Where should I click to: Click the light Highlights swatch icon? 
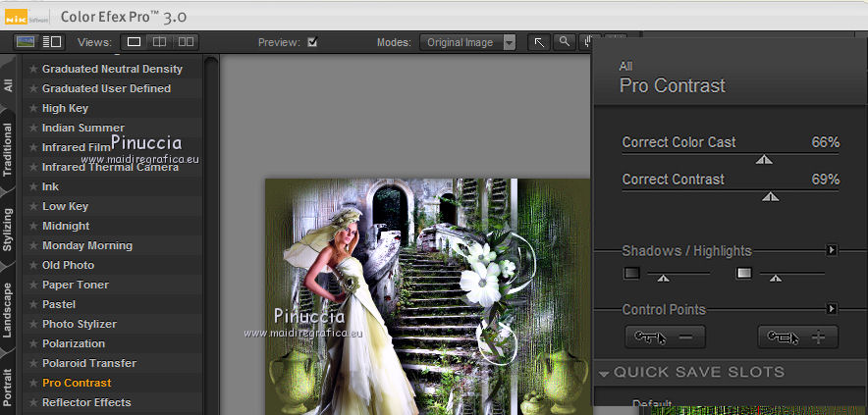[x=744, y=273]
